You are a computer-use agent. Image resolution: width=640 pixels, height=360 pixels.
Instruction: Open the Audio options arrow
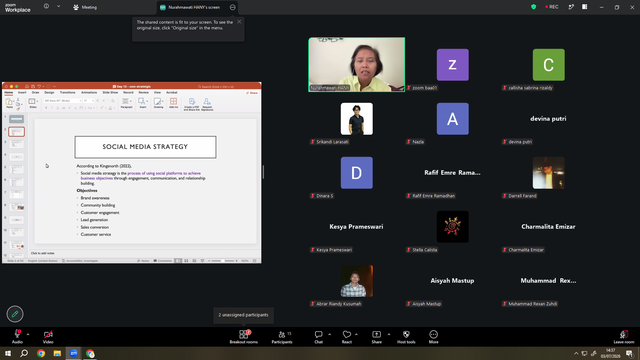28,334
